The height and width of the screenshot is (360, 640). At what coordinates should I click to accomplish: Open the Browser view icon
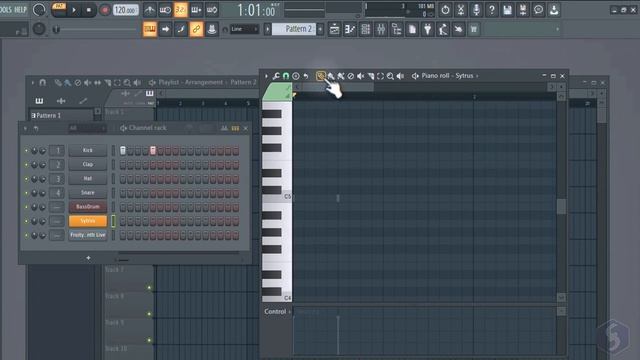396,29
